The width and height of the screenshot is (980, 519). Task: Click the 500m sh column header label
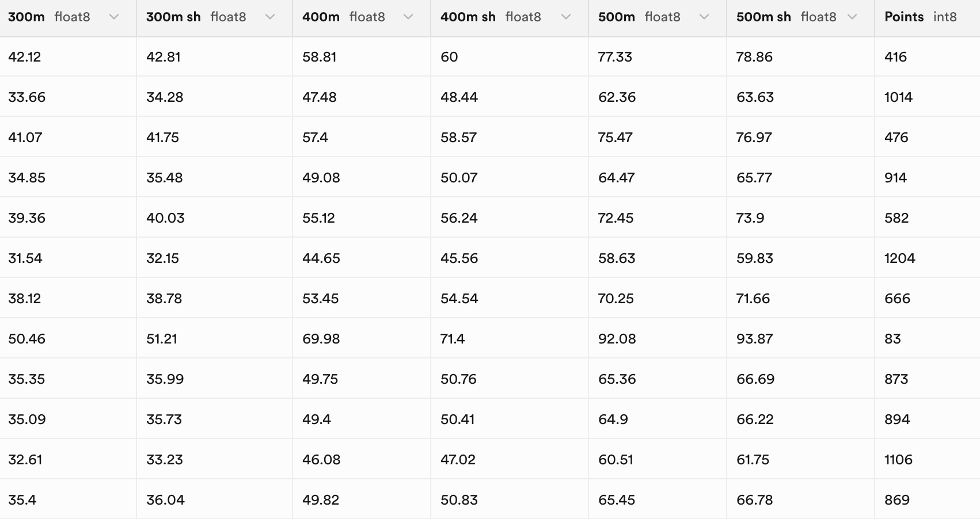(x=764, y=17)
